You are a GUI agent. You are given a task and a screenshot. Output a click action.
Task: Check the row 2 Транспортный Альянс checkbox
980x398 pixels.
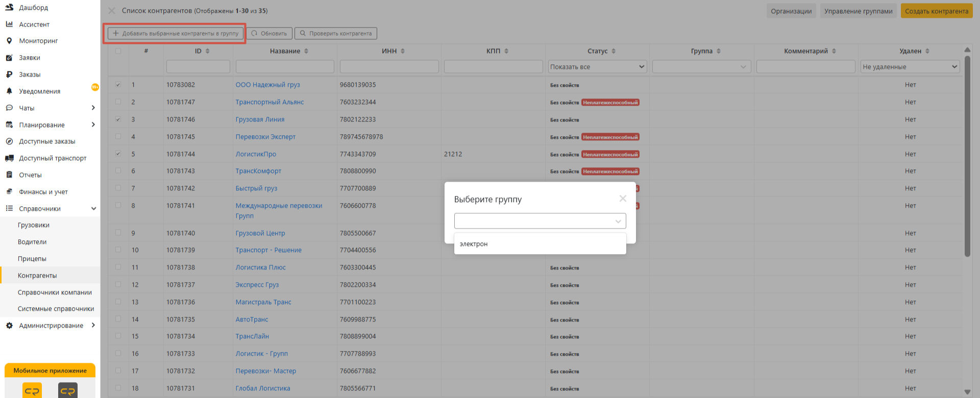[x=118, y=102]
